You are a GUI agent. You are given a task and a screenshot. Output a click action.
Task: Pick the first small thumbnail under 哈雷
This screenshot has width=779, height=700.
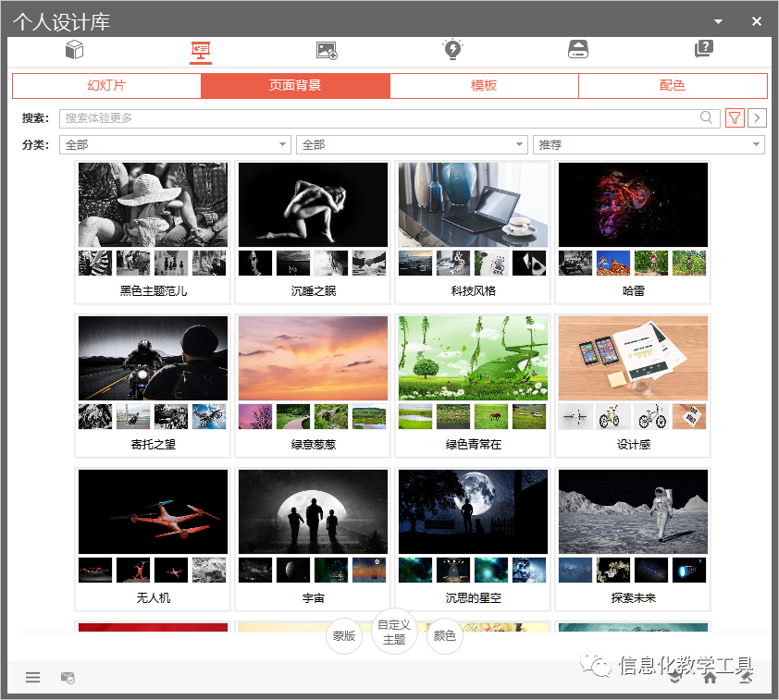[x=575, y=264]
